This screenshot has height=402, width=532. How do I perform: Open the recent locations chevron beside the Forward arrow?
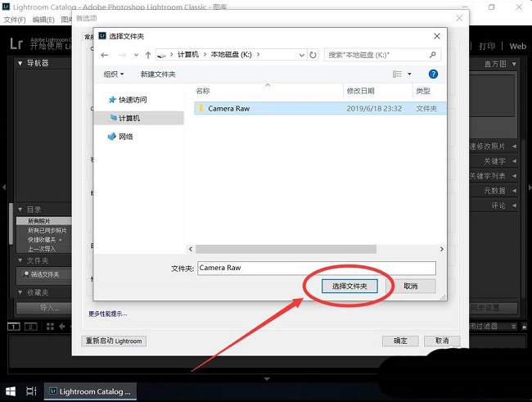[x=136, y=55]
